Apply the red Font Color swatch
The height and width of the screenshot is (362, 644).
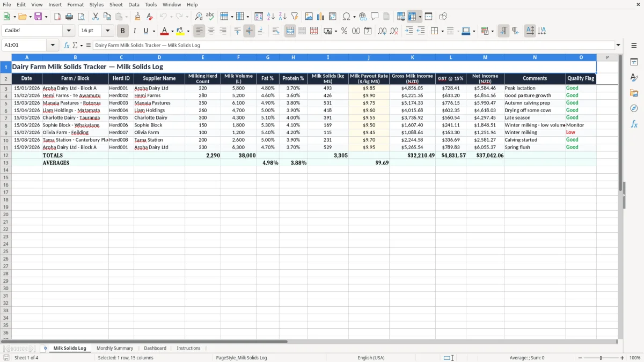(x=165, y=31)
